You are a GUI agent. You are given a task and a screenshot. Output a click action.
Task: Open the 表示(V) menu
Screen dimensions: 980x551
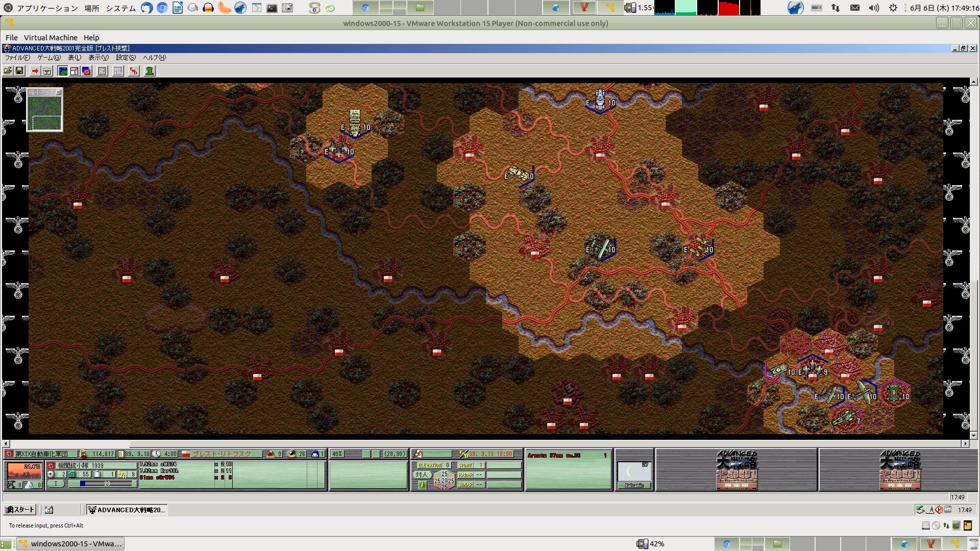(99, 58)
